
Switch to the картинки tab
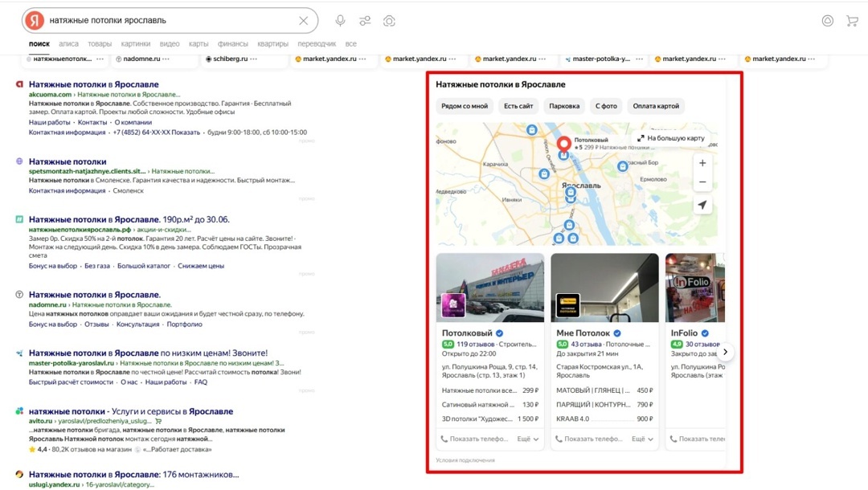coord(136,43)
